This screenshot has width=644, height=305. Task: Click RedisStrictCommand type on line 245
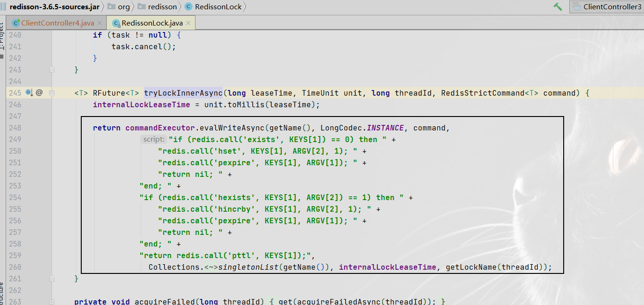coord(483,93)
